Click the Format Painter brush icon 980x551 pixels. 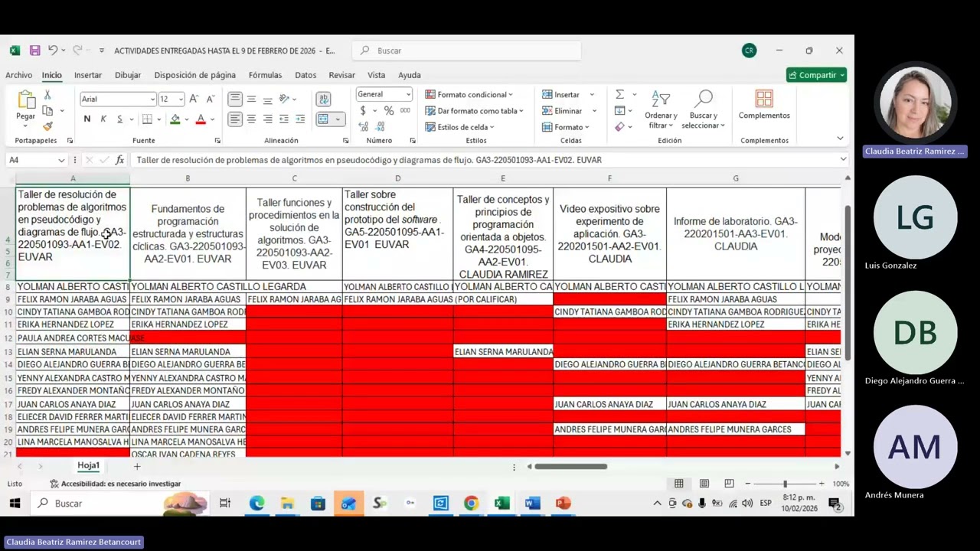[47, 126]
